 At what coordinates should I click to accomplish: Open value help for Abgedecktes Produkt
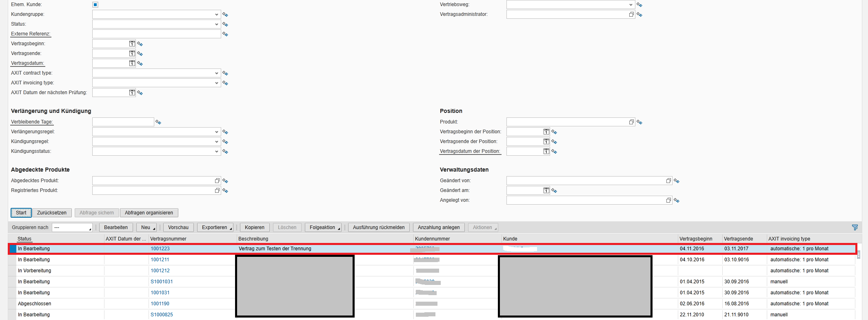pos(217,181)
